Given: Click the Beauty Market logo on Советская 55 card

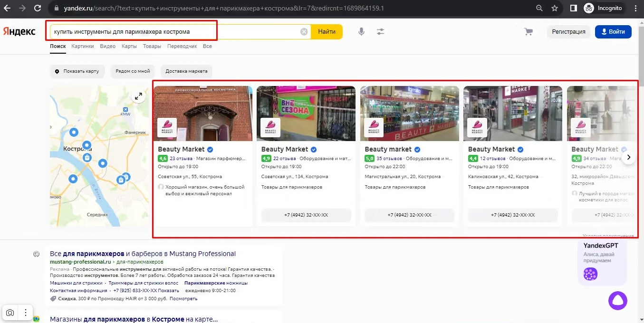Looking at the screenshot, I should pyautogui.click(x=167, y=128).
